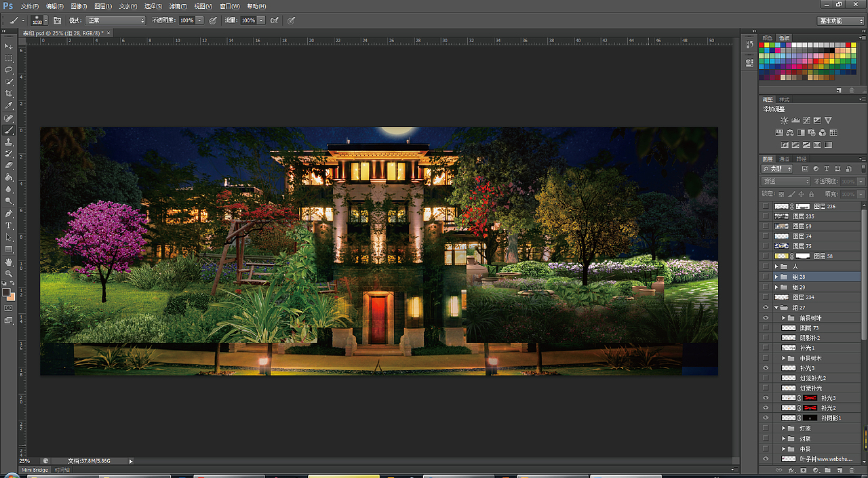Select the Crop tool

(x=9, y=94)
